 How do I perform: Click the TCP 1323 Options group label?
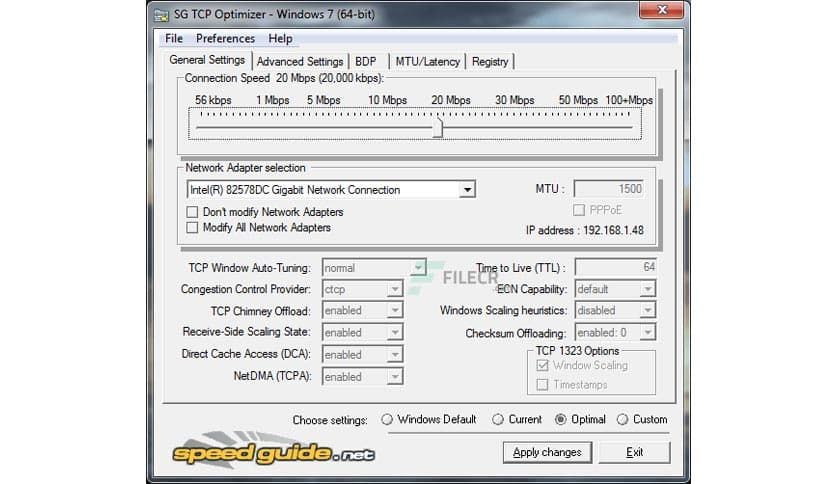pos(577,351)
